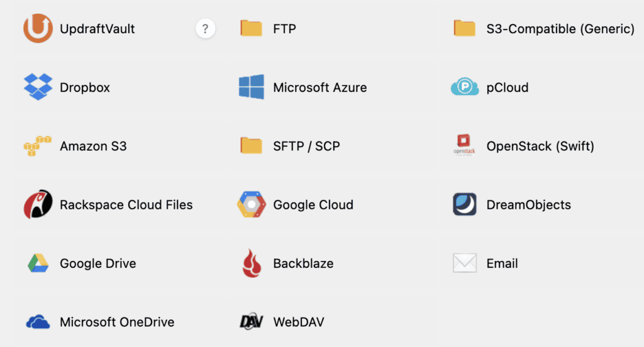Image resolution: width=644 pixels, height=347 pixels.
Task: Click the S3-Compatible (Generic) label
Action: [560, 29]
